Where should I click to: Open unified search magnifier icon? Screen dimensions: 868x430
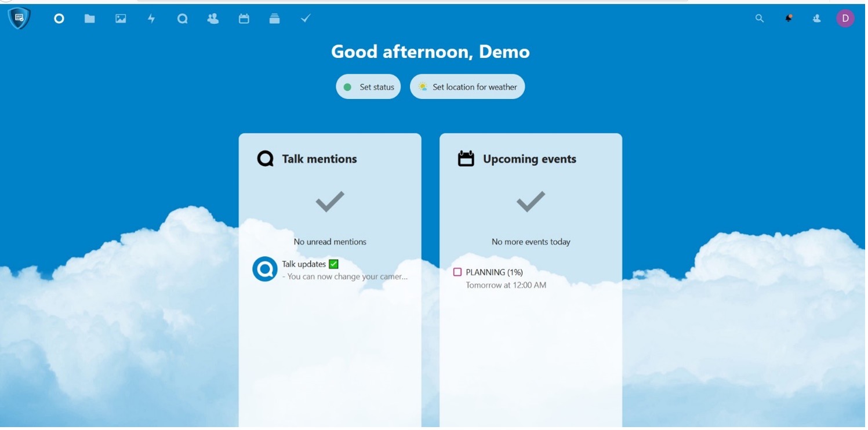760,19
